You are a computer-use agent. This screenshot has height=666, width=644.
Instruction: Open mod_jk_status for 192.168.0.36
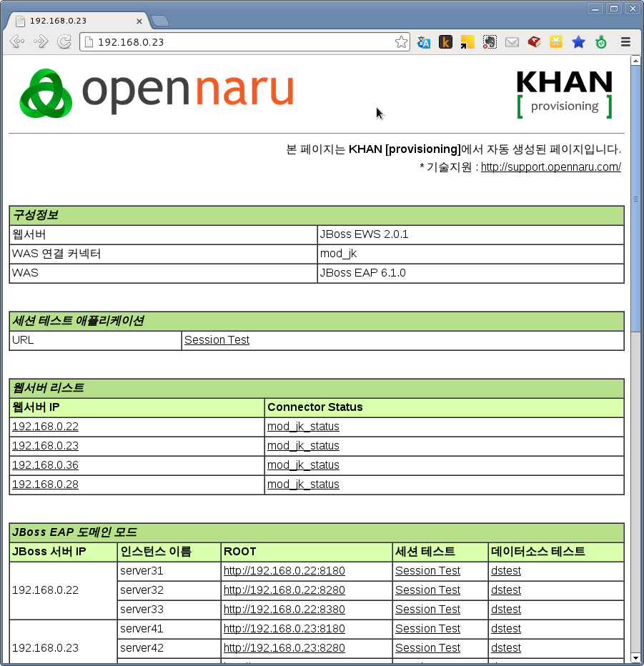pos(303,465)
